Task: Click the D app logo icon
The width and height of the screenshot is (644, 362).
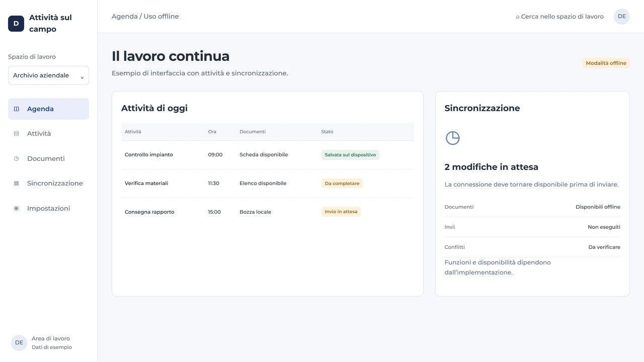Action: pyautogui.click(x=16, y=24)
